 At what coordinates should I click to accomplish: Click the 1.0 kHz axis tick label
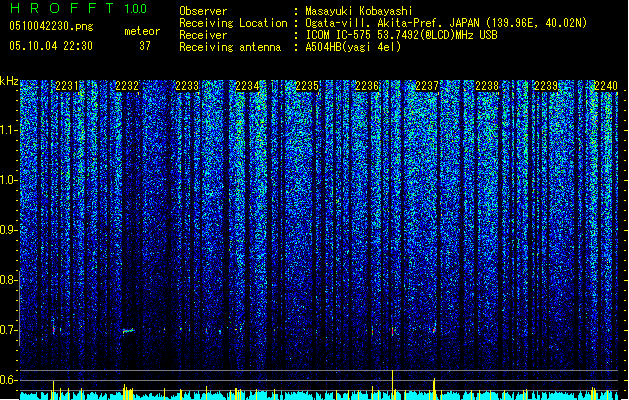[x=9, y=180]
